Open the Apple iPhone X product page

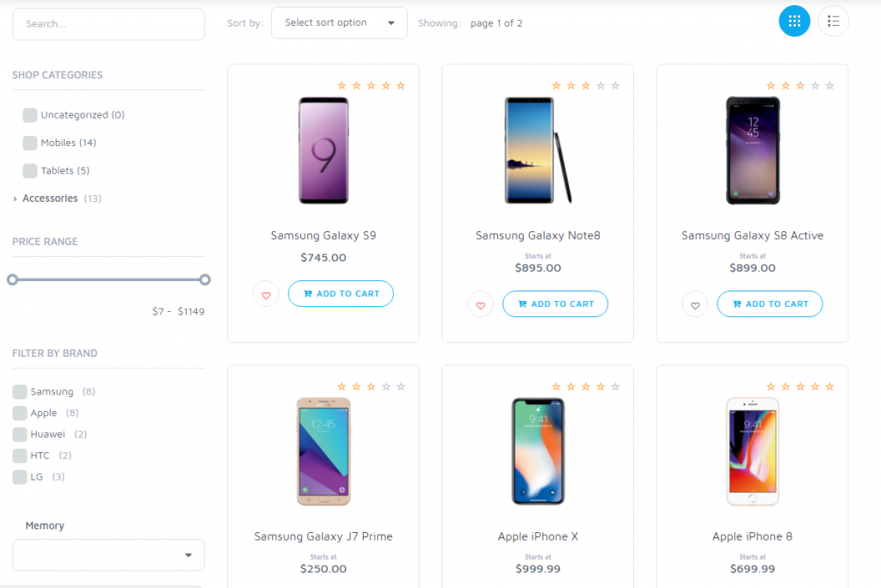click(x=538, y=536)
